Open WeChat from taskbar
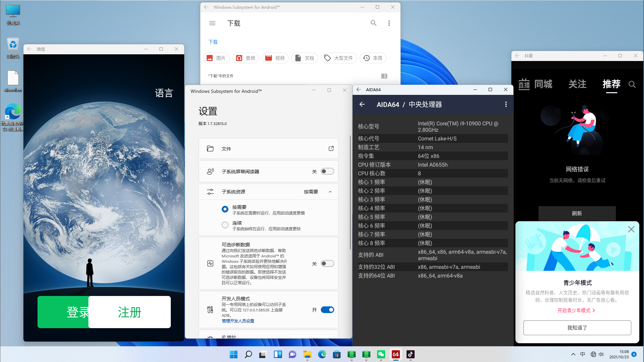The image size is (644, 362). pos(381,354)
